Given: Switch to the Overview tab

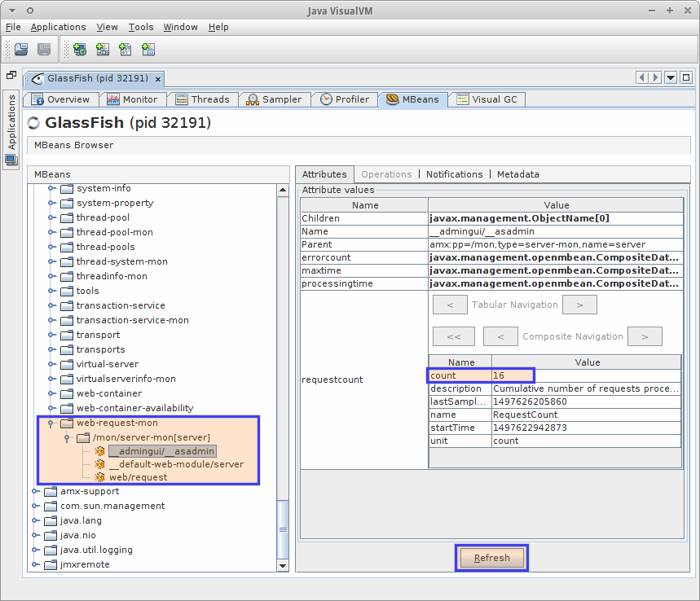Looking at the screenshot, I should pyautogui.click(x=61, y=99).
